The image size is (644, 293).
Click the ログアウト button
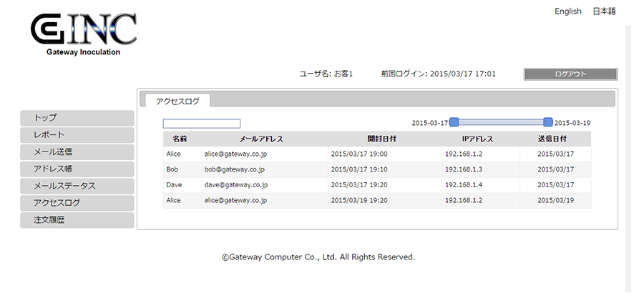[570, 74]
